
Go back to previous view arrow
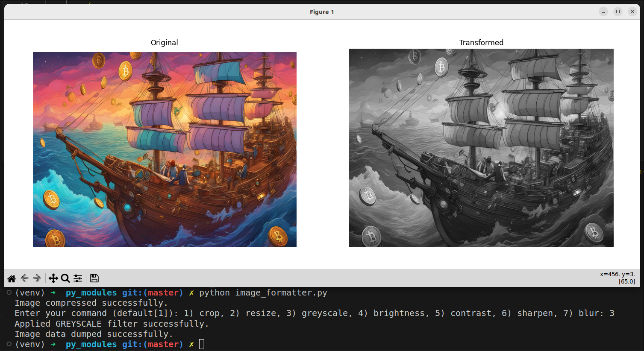point(24,278)
